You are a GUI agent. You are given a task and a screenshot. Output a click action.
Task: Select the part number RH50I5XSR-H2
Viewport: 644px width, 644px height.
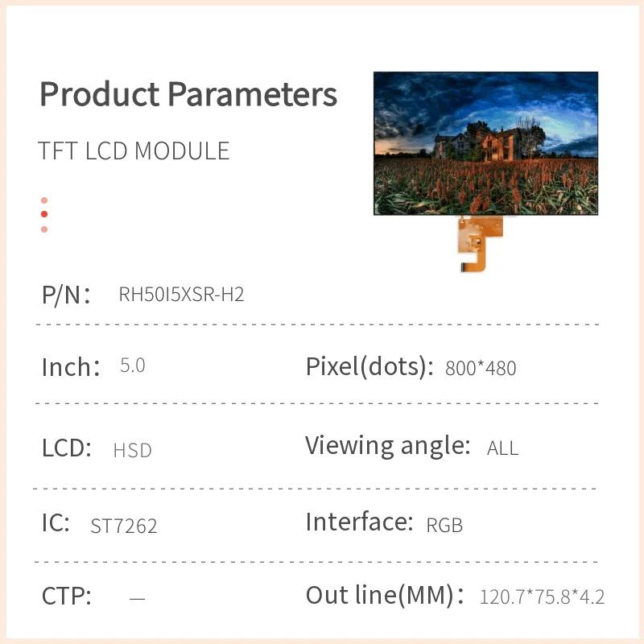181,295
